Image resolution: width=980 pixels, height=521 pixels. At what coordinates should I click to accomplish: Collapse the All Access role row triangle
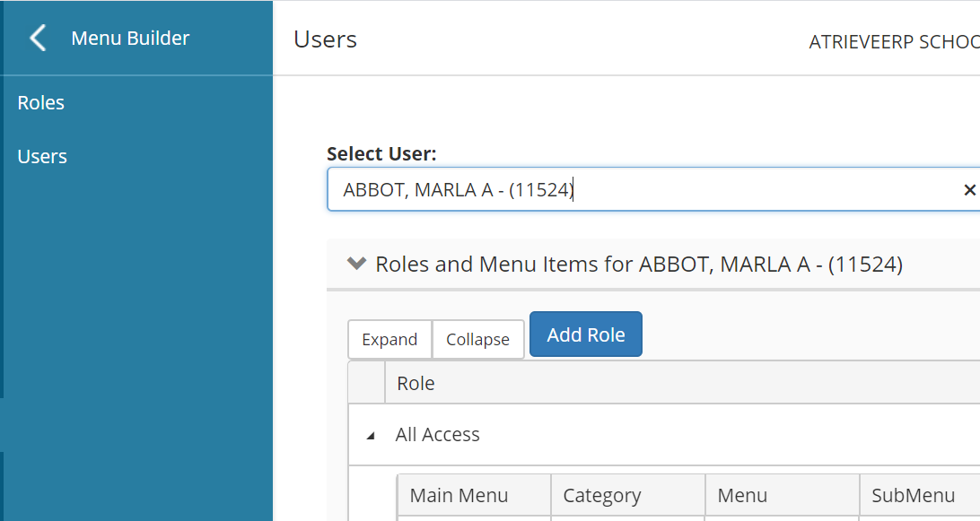(371, 436)
